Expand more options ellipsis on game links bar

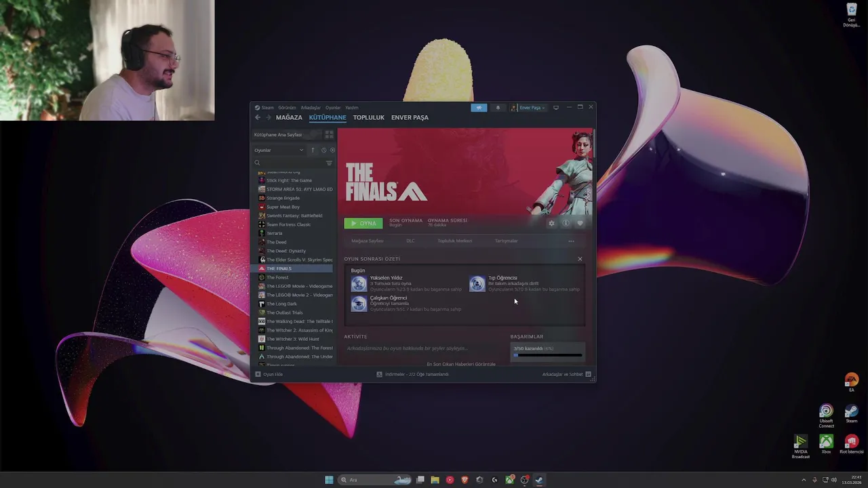571,241
